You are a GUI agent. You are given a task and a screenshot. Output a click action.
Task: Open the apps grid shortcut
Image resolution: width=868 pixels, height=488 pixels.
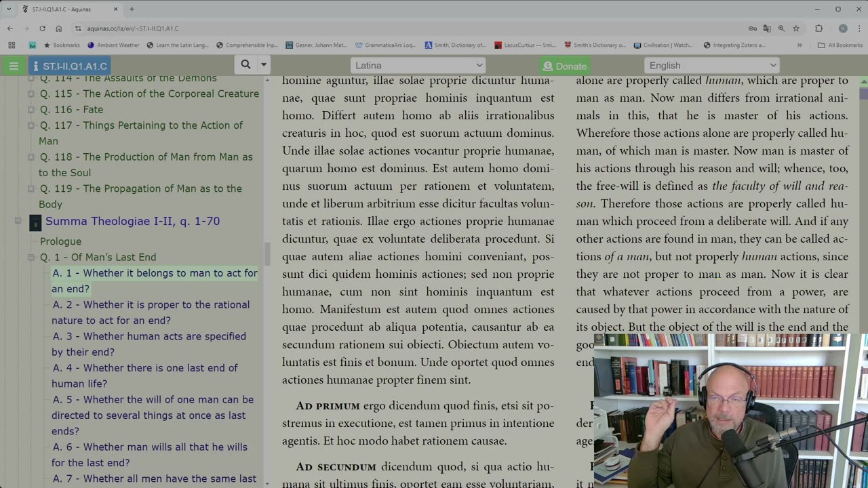tap(12, 45)
